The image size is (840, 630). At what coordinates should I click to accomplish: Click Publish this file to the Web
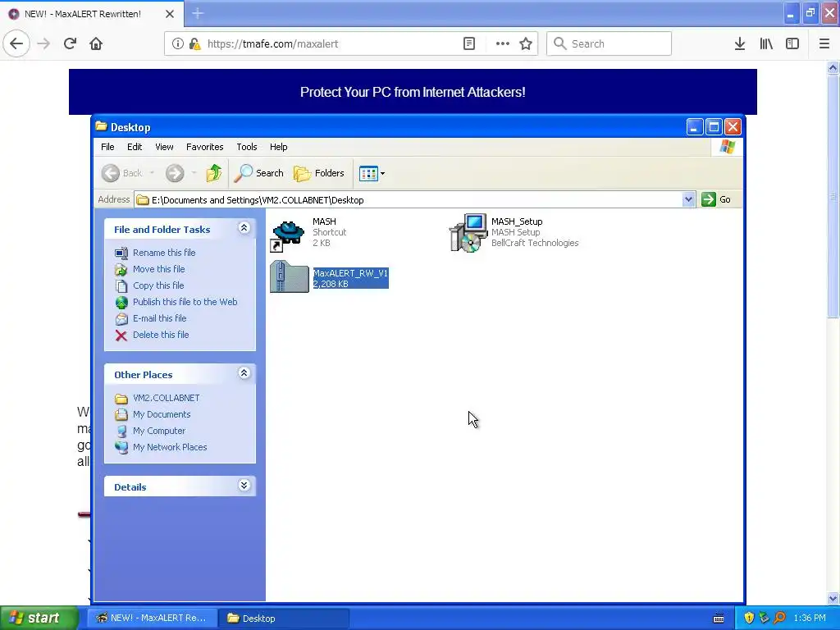[x=185, y=302]
